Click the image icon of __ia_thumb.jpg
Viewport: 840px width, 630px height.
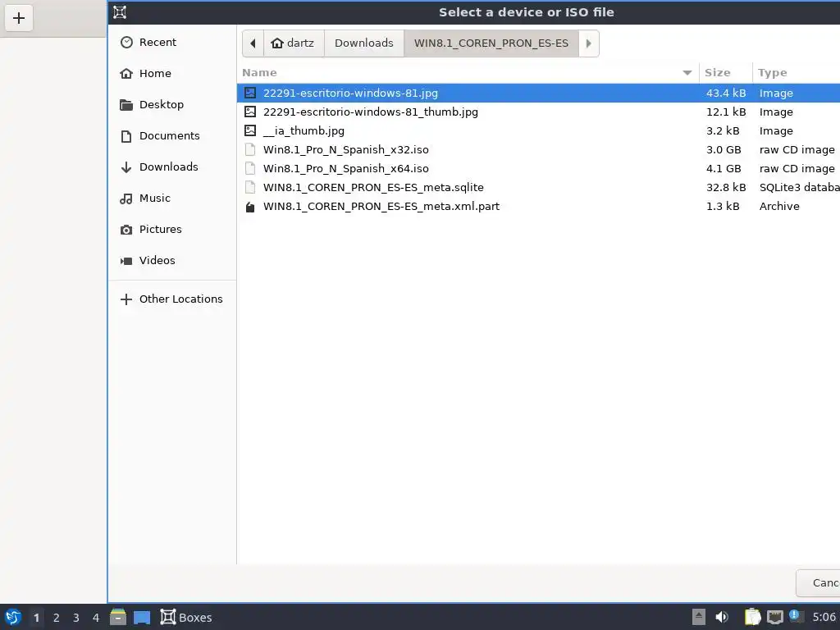click(250, 130)
